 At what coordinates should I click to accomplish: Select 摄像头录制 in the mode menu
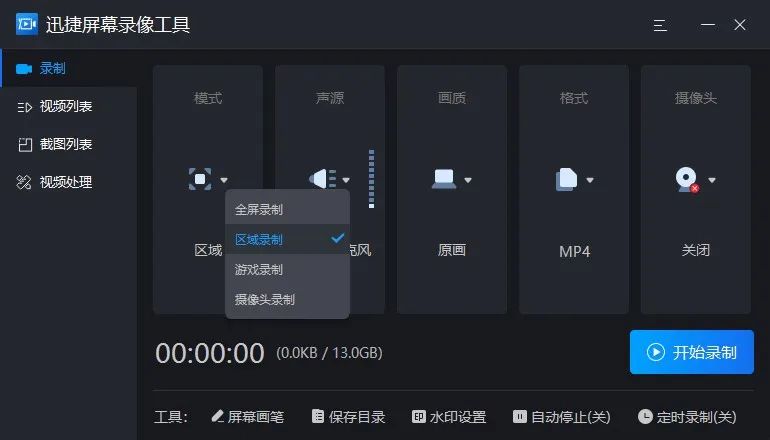pyautogui.click(x=287, y=300)
